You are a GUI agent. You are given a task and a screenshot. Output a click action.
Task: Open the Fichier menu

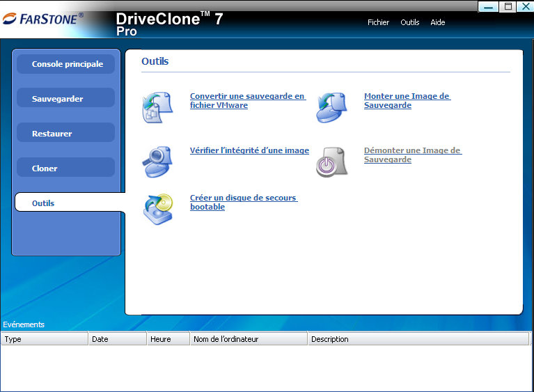coord(378,22)
